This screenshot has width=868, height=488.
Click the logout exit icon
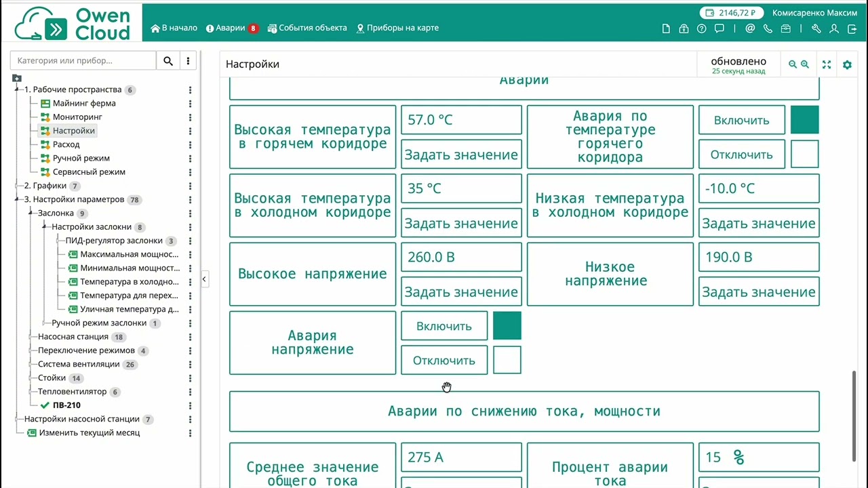point(852,28)
